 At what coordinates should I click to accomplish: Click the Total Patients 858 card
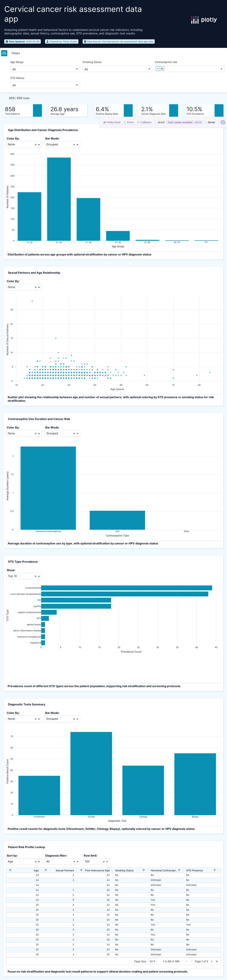tap(23, 111)
